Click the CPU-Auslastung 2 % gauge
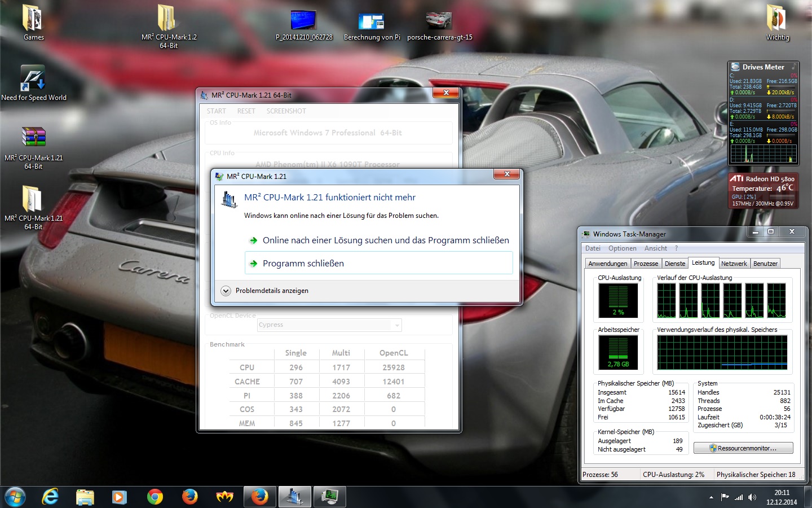Viewport: 812px width, 508px height. click(x=618, y=300)
